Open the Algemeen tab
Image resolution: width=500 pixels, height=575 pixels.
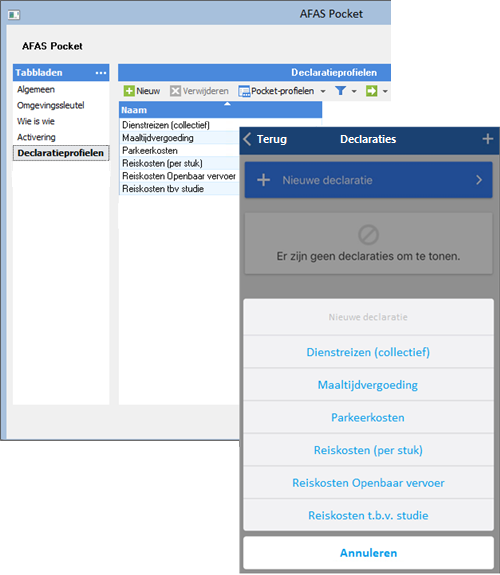(x=36, y=89)
